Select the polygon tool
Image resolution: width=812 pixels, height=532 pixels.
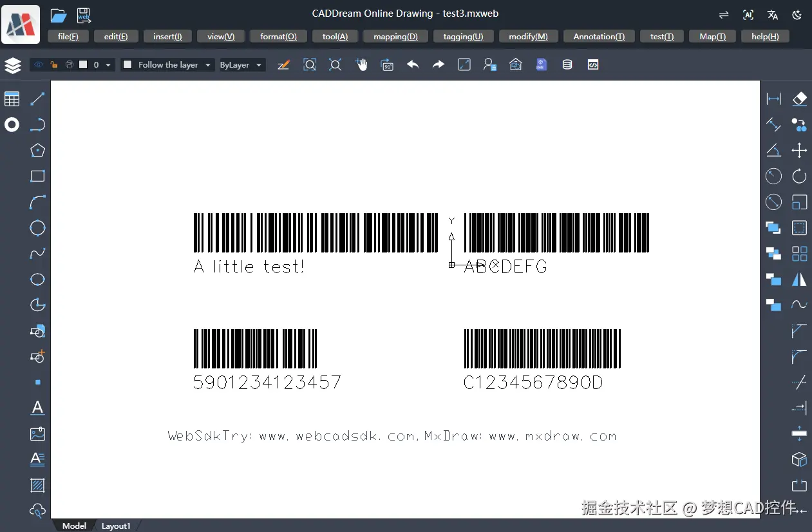point(37,151)
